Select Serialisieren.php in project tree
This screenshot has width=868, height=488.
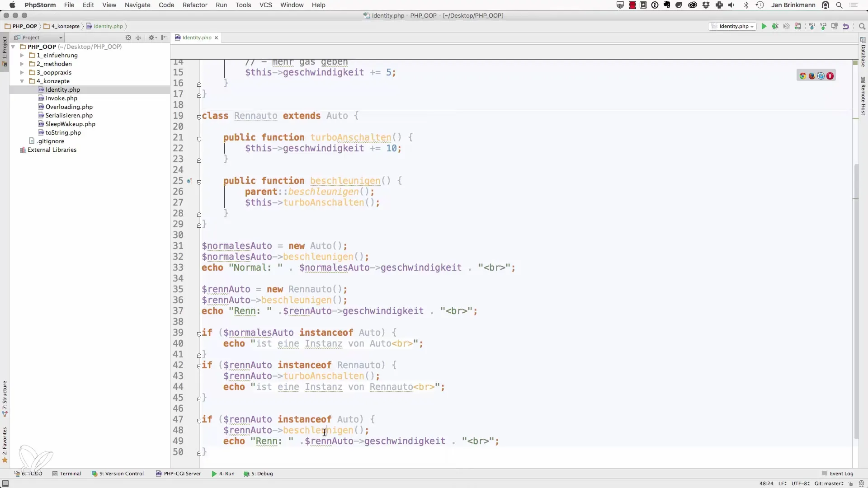tap(69, 115)
